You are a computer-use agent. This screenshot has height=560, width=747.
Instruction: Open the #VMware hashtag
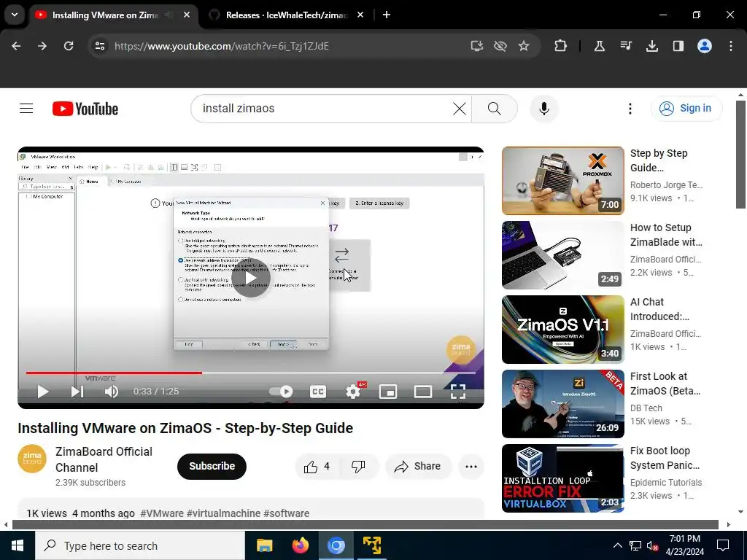(162, 513)
